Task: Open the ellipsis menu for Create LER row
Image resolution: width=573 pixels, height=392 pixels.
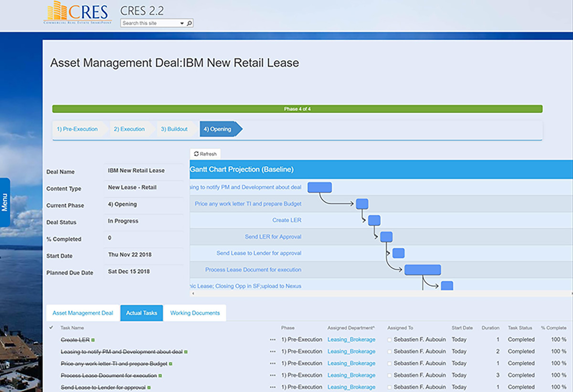Action: pos(273,339)
